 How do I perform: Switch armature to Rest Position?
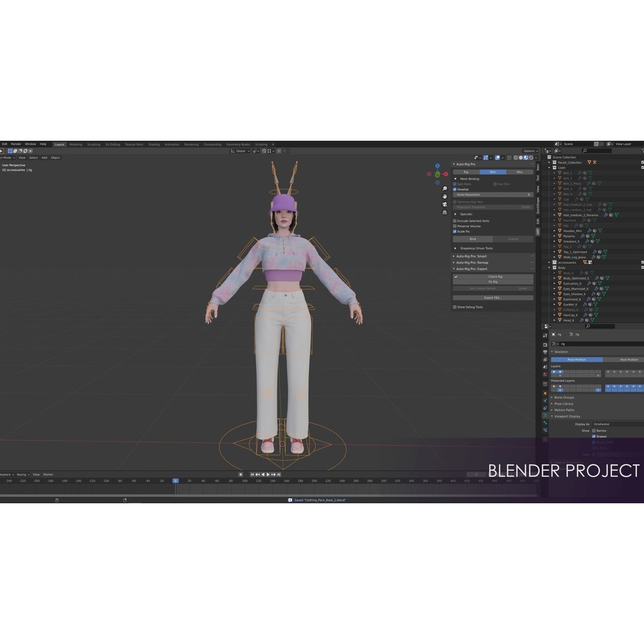(x=624, y=360)
